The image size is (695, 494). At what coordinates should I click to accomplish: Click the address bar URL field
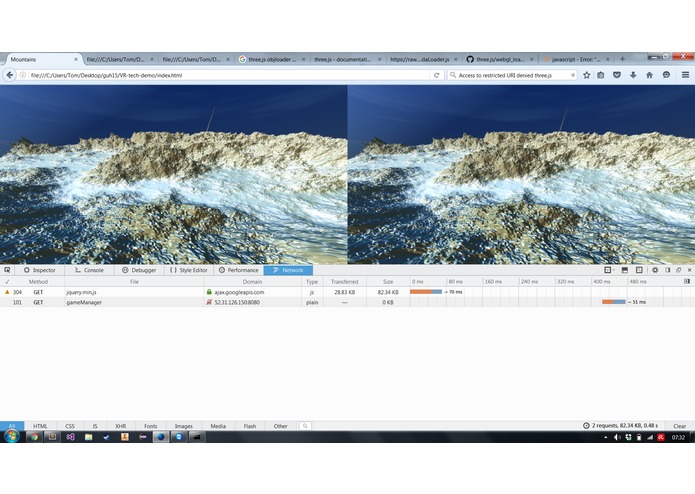click(230, 75)
